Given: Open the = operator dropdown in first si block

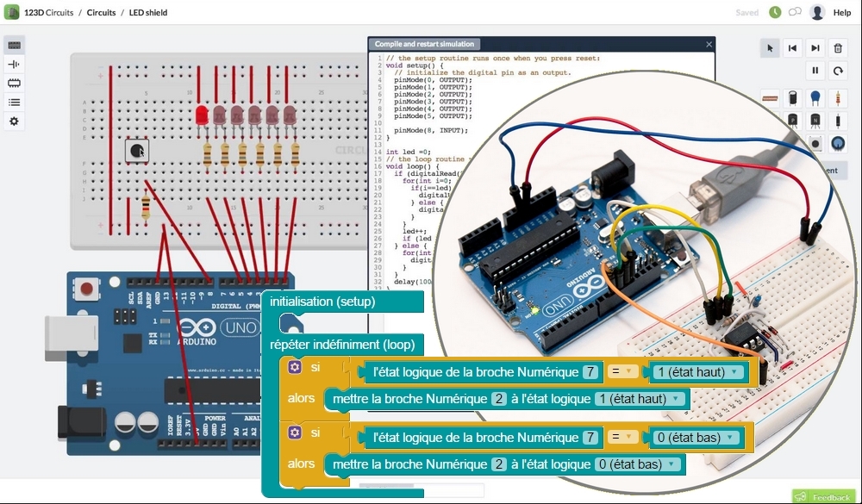Looking at the screenshot, I should coord(622,372).
